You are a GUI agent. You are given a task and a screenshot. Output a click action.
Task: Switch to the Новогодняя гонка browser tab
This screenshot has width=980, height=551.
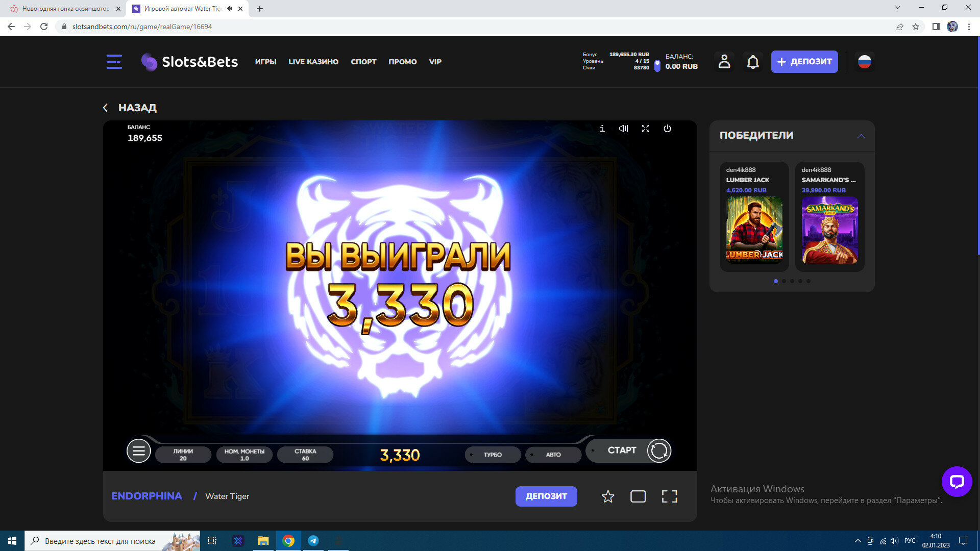point(65,9)
